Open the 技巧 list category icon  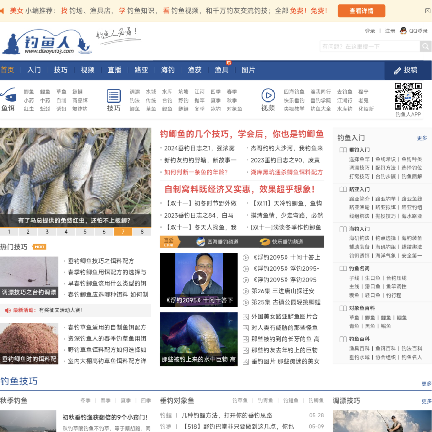(114, 96)
